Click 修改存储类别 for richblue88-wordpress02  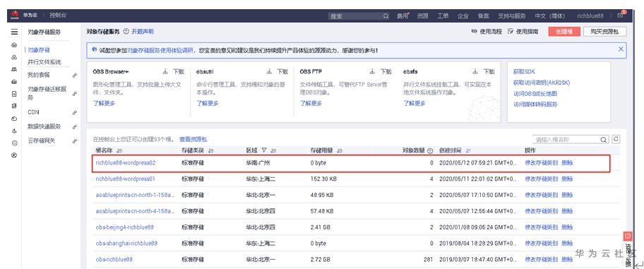click(542, 162)
